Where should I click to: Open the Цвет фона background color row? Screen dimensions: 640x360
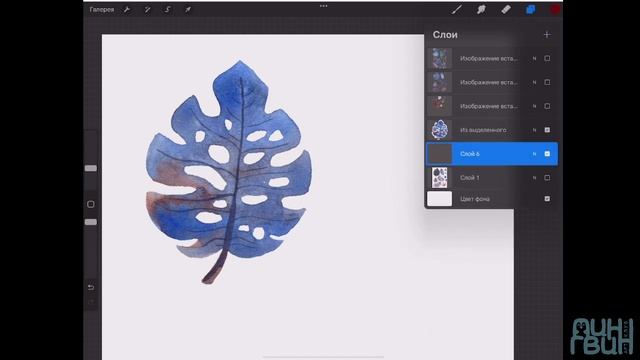point(491,199)
